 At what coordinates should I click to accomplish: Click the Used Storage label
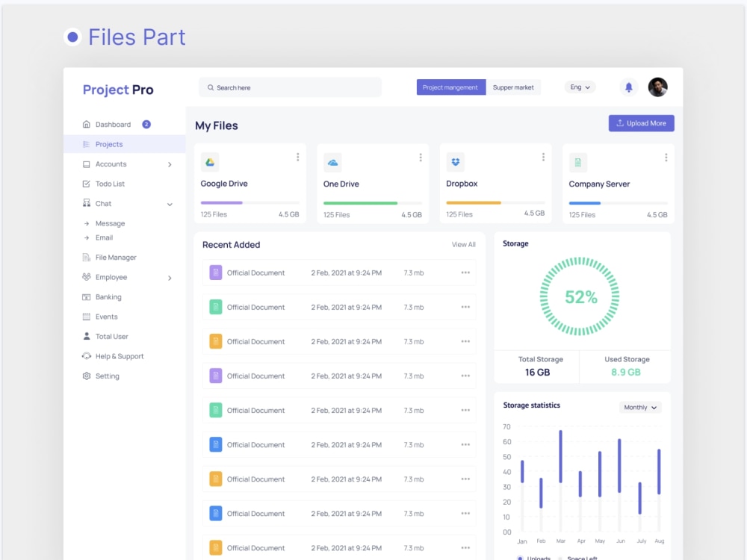tap(627, 359)
